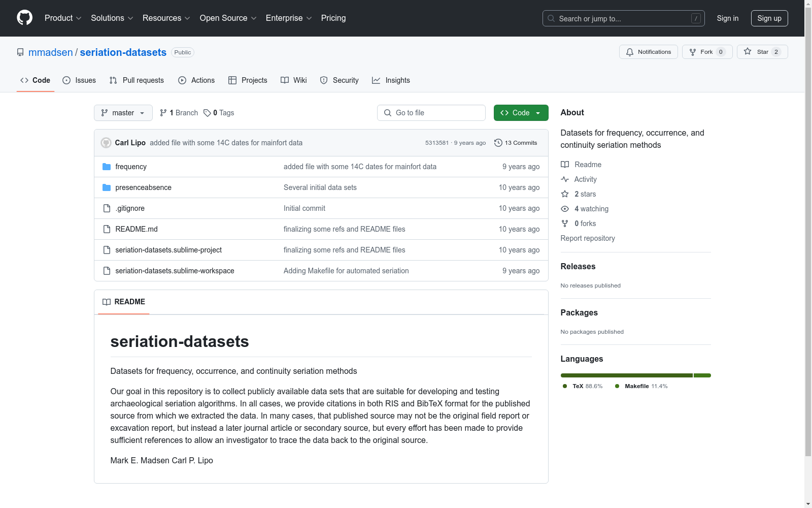
Task: Switch to the Issues tab
Action: [x=79, y=80]
